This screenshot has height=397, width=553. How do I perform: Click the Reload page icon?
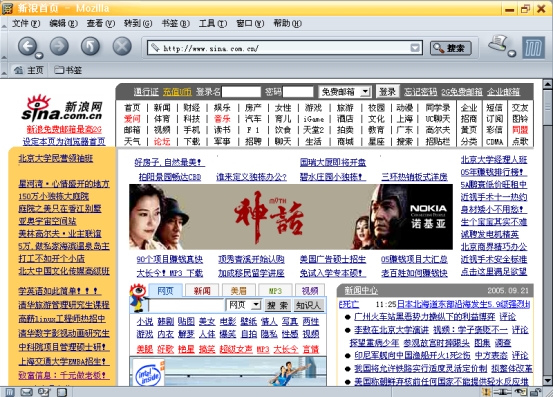click(90, 46)
